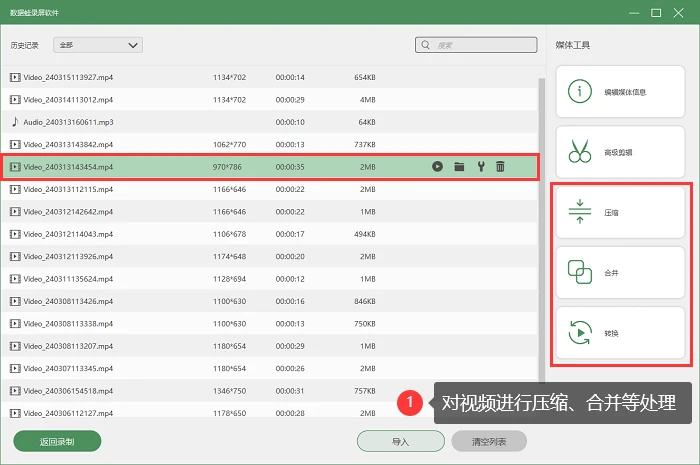Select file name Video_240313112115.mp4

68,189
